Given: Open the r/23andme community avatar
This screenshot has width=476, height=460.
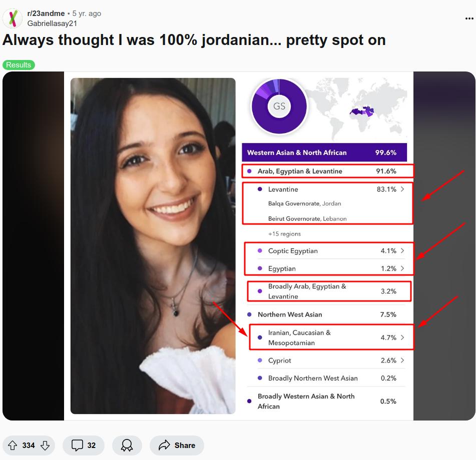Looking at the screenshot, I should [x=13, y=18].
